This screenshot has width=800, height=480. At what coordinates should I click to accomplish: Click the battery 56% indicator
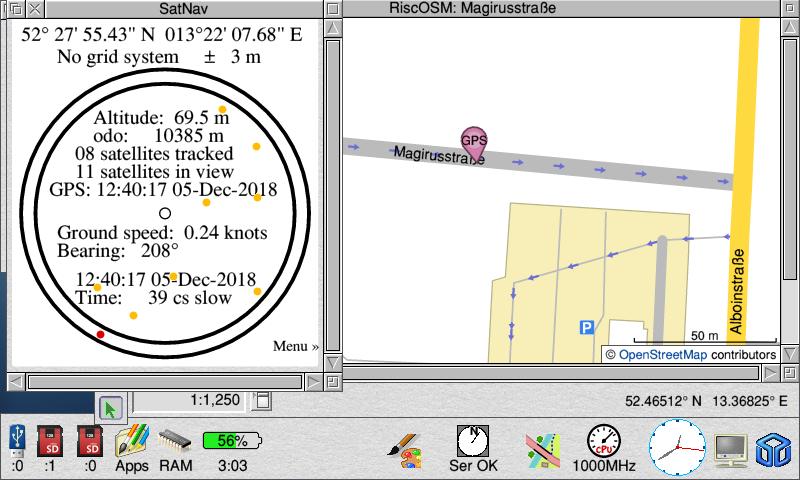(x=231, y=440)
